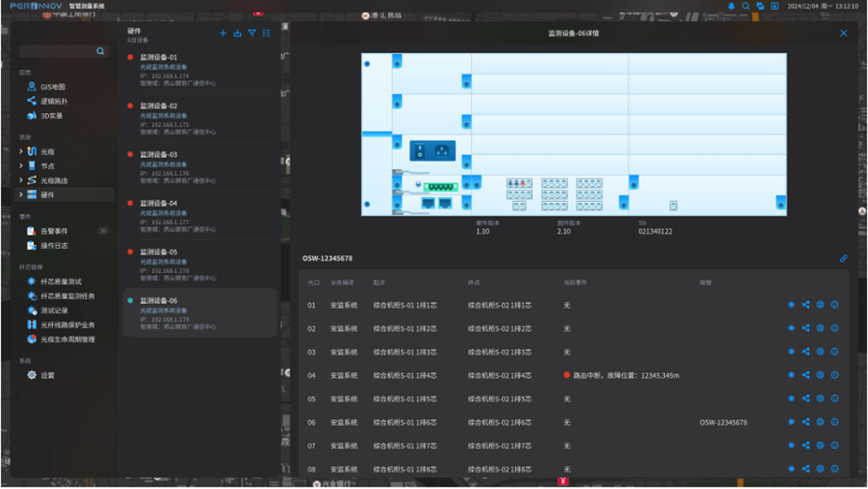Viewport: 868px width, 489px height.
Task: Toggle the power switch on the device diagram
Action: click(421, 151)
